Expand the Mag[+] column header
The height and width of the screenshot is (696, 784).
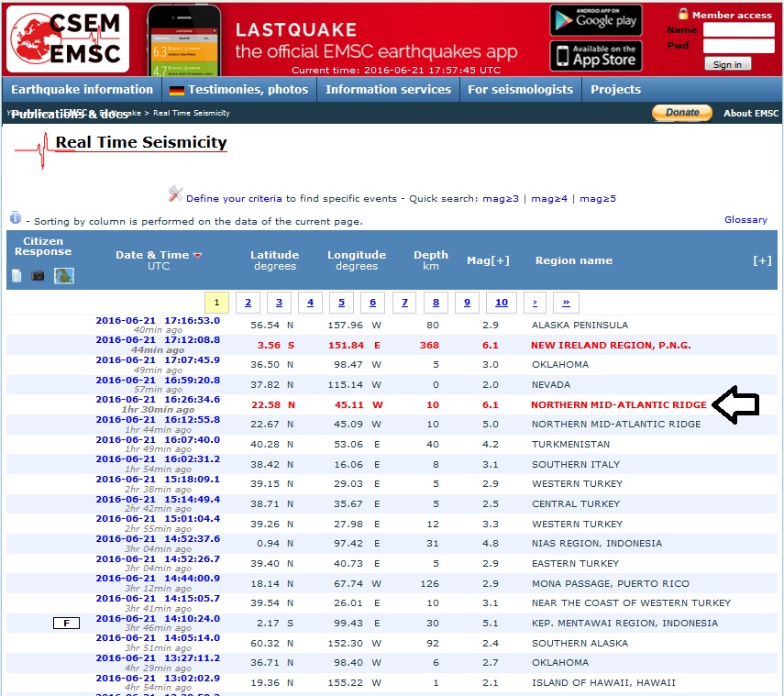(x=488, y=260)
